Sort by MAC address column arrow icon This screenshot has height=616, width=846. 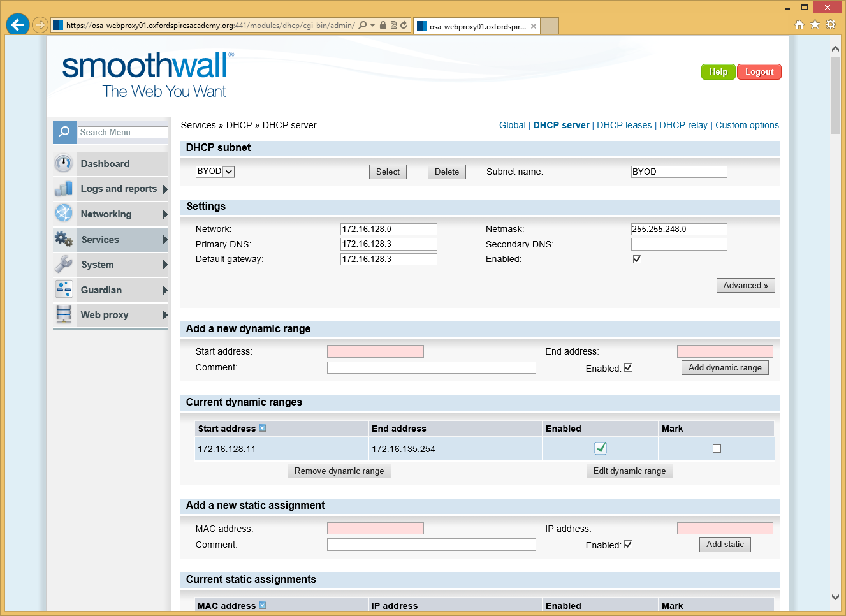pos(263,606)
